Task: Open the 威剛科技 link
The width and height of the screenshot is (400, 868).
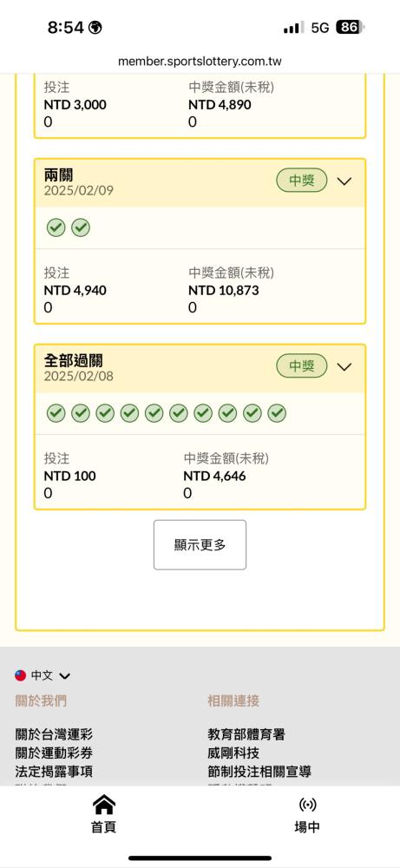Action: [x=233, y=753]
